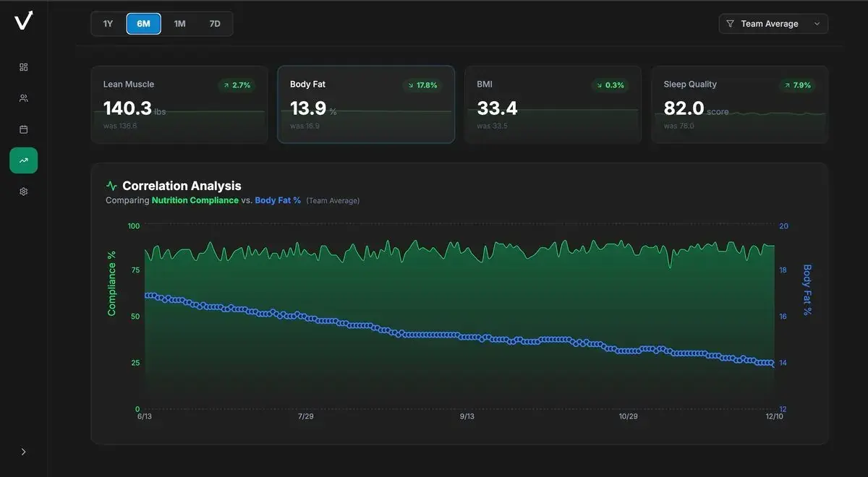
Task: Click the V logo at top left
Action: pos(23,20)
